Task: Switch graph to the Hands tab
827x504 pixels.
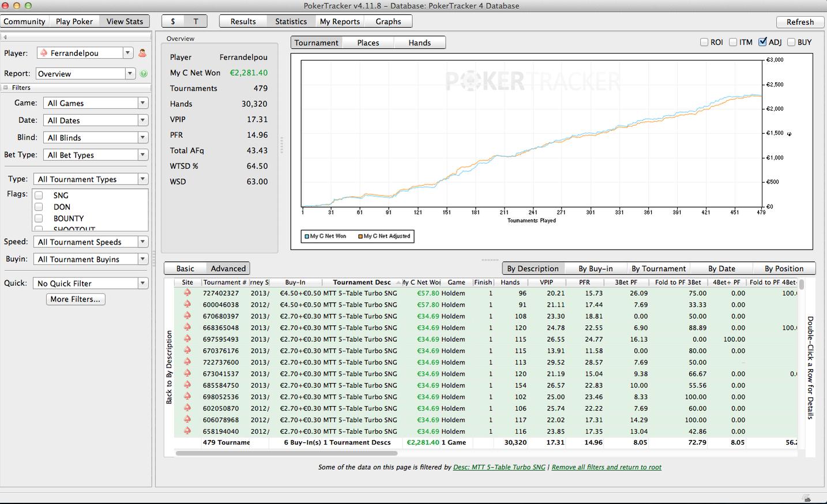Action: click(420, 43)
